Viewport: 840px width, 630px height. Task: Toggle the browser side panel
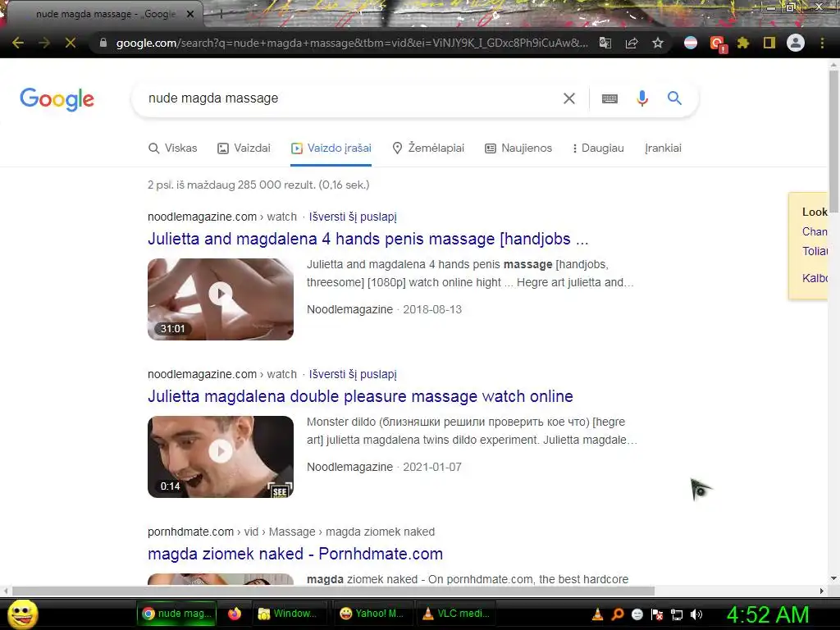(769, 43)
